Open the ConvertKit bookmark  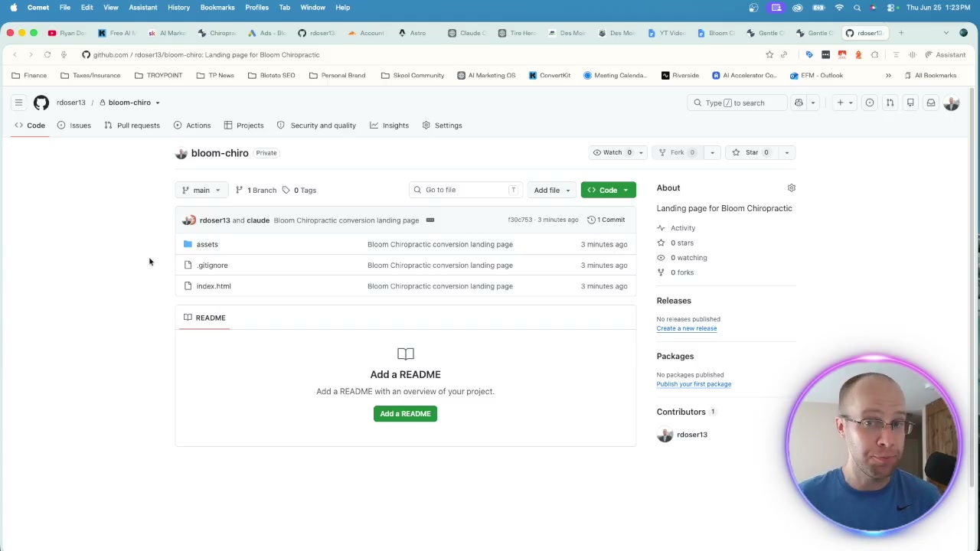point(549,75)
